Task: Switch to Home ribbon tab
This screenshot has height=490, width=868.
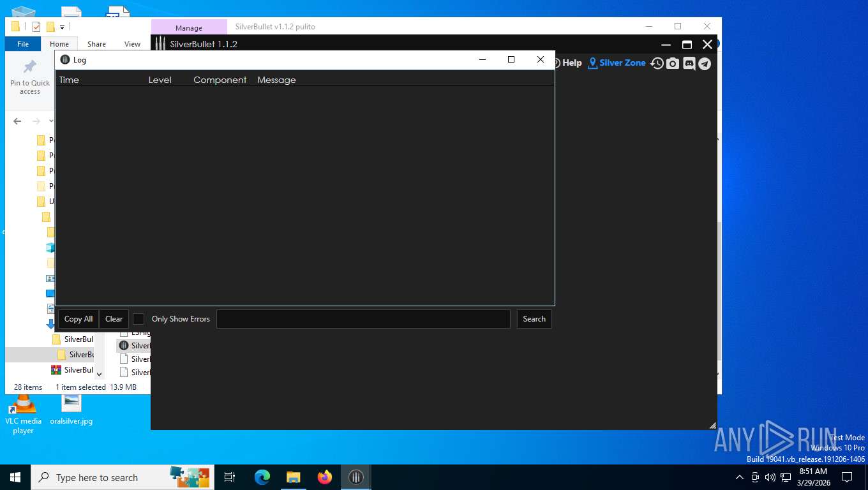Action: tap(59, 44)
